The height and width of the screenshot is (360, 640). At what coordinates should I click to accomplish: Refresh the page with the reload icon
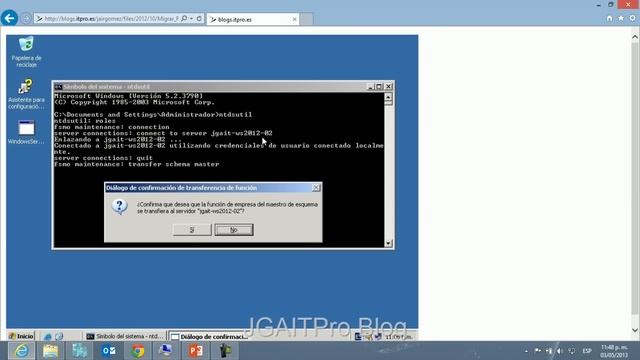click(199, 19)
